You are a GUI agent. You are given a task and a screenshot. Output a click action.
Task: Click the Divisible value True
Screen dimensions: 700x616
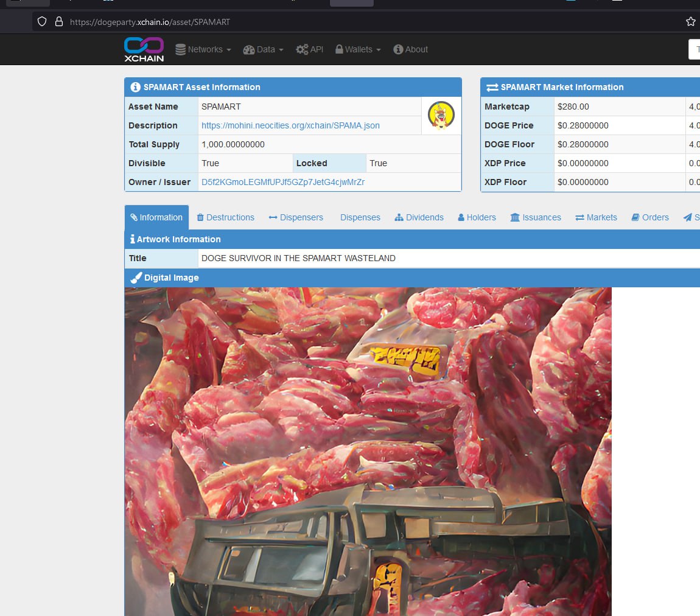(x=210, y=163)
